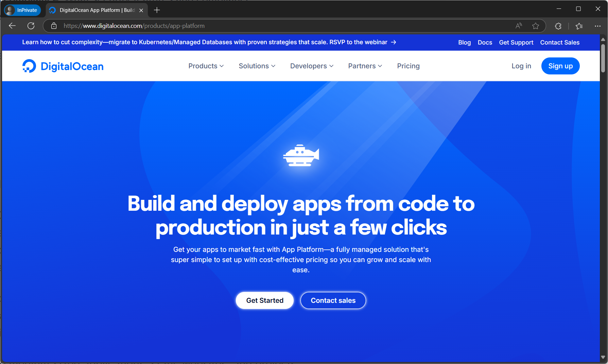608x364 pixels.
Task: Click the submarine icon in hero
Action: [301, 155]
